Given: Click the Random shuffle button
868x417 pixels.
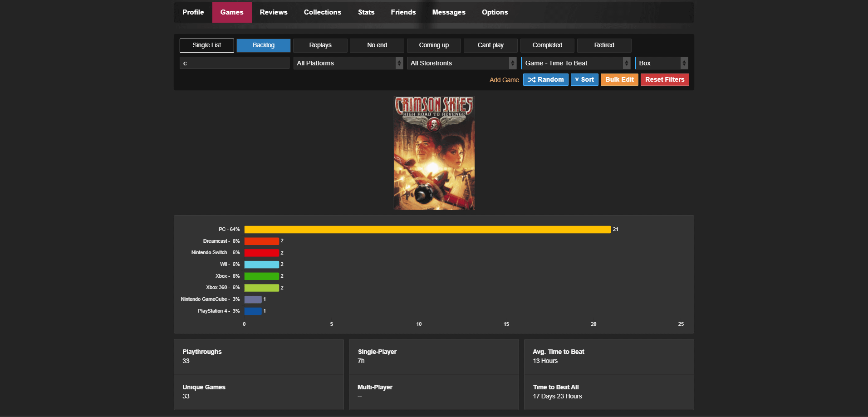Looking at the screenshot, I should pyautogui.click(x=545, y=80).
